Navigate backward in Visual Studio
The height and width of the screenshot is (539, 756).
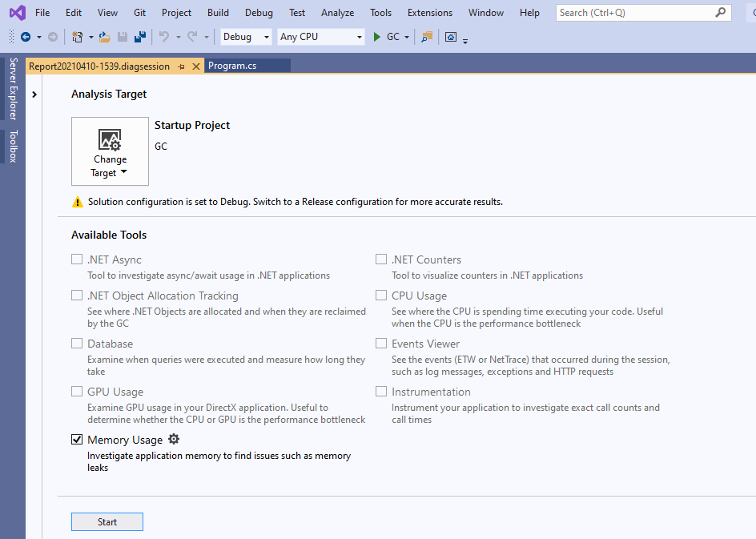coord(24,37)
